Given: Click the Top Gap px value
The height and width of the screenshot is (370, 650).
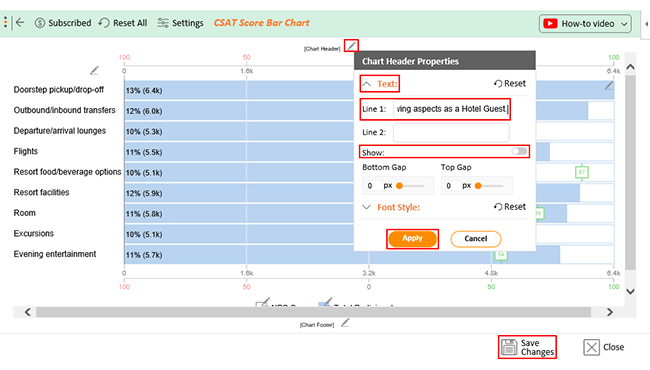Looking at the screenshot, I should click(450, 186).
